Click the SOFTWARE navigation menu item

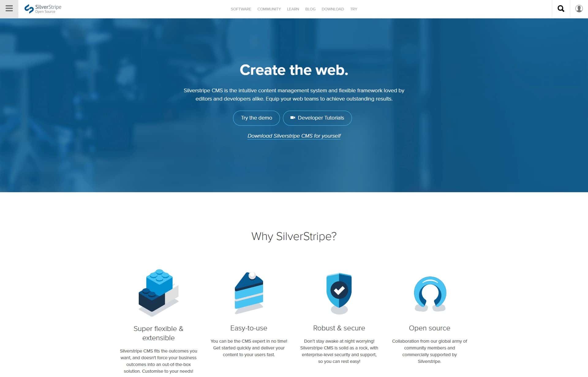click(x=241, y=9)
